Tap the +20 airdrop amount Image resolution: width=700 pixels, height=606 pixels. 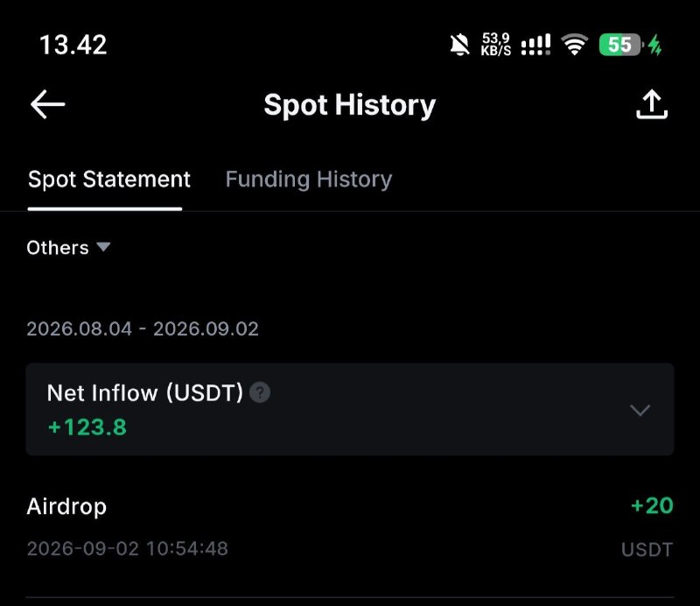tap(652, 506)
